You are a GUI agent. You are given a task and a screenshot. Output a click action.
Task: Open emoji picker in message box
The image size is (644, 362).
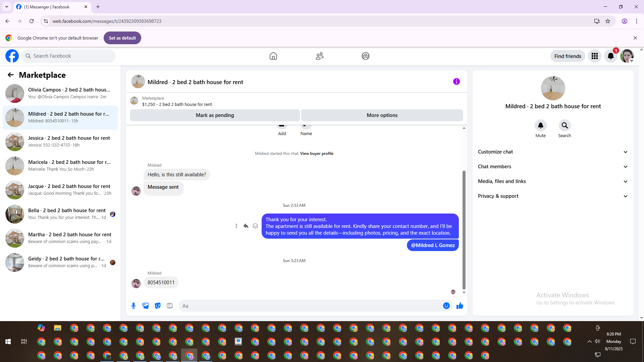[446, 306]
